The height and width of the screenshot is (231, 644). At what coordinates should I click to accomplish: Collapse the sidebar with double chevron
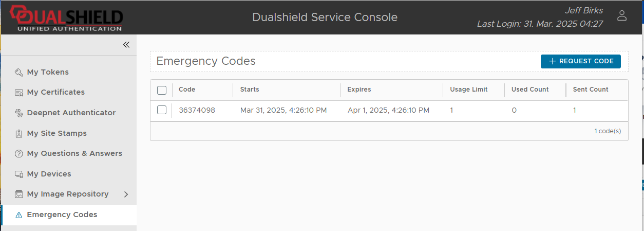pyautogui.click(x=126, y=45)
